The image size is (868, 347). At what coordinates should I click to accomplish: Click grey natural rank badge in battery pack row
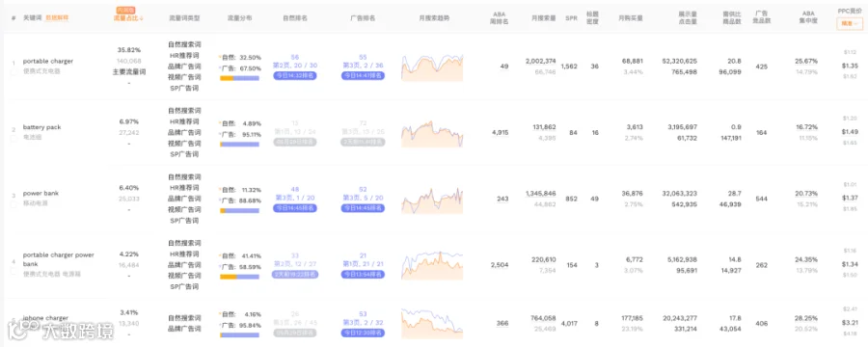[294, 142]
